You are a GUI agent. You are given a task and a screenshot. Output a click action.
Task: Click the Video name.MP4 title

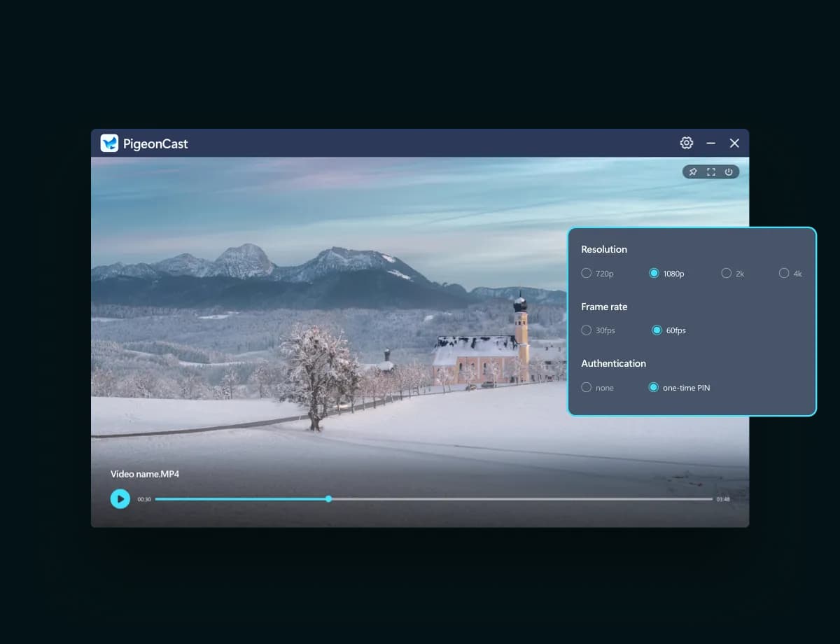tap(145, 474)
